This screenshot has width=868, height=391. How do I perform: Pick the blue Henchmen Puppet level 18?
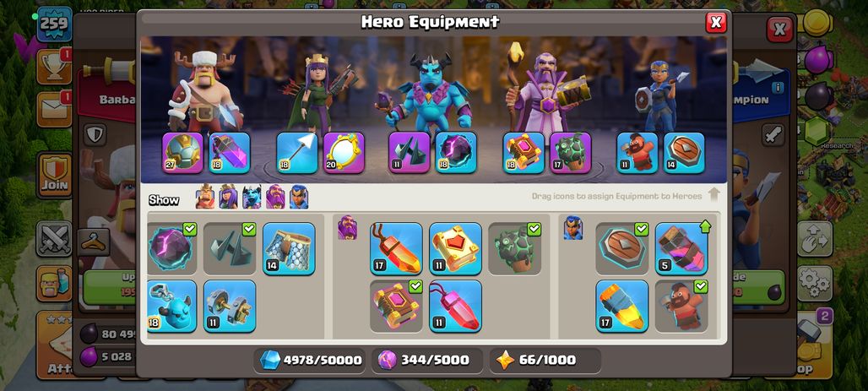pyautogui.click(x=171, y=306)
